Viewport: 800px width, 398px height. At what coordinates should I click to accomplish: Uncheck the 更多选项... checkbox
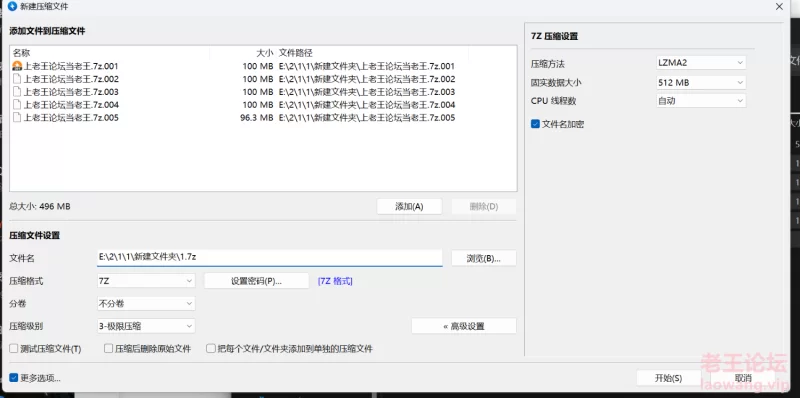[x=14, y=378]
